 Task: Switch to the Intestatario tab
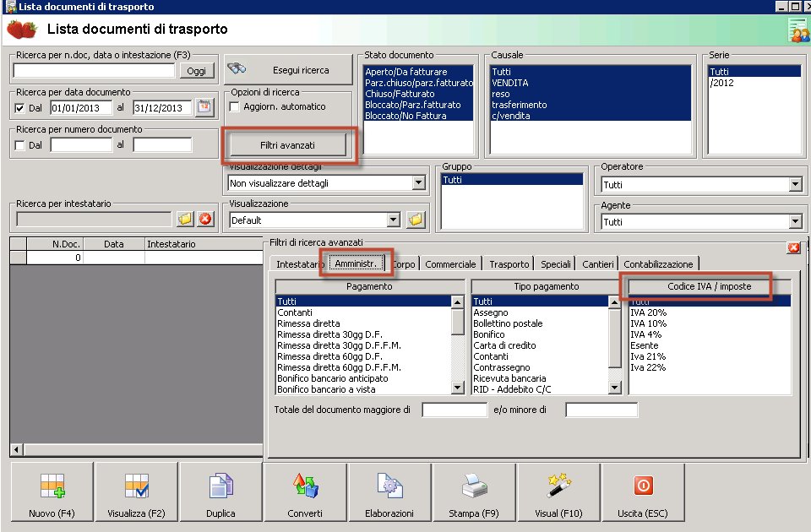click(297, 264)
